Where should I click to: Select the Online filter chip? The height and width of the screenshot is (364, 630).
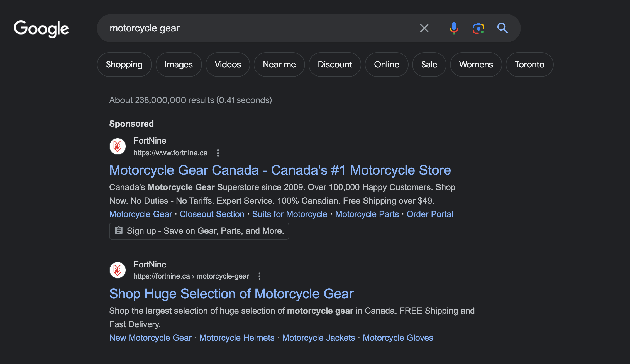[387, 65]
